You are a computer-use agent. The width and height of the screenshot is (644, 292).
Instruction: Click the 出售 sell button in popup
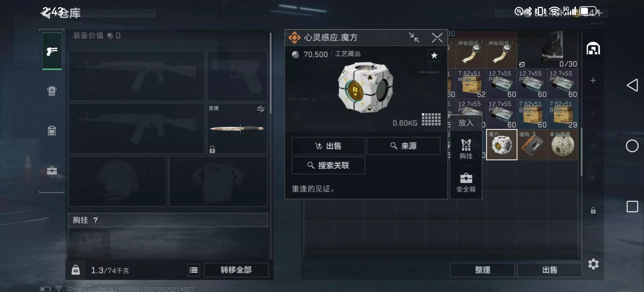[x=328, y=146]
